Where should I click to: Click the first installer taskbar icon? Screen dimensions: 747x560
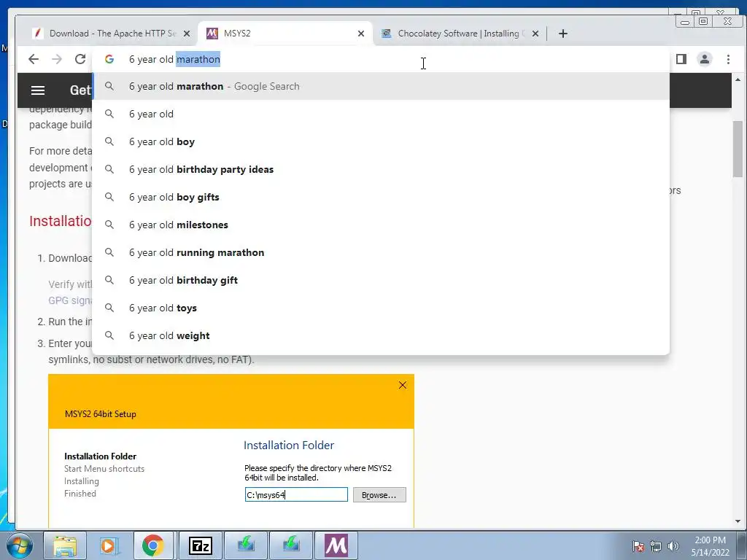(246, 545)
